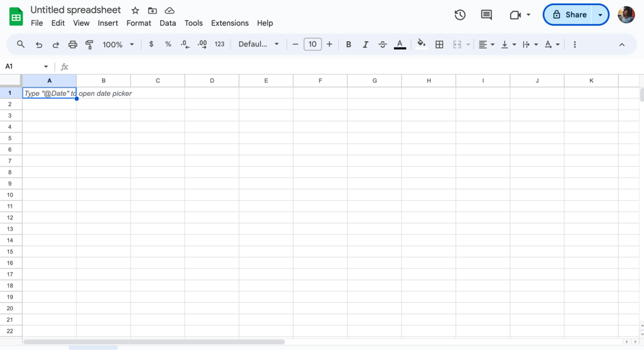The height and width of the screenshot is (350, 644).
Task: Click the search magnifier in toolbar
Action: 21,44
